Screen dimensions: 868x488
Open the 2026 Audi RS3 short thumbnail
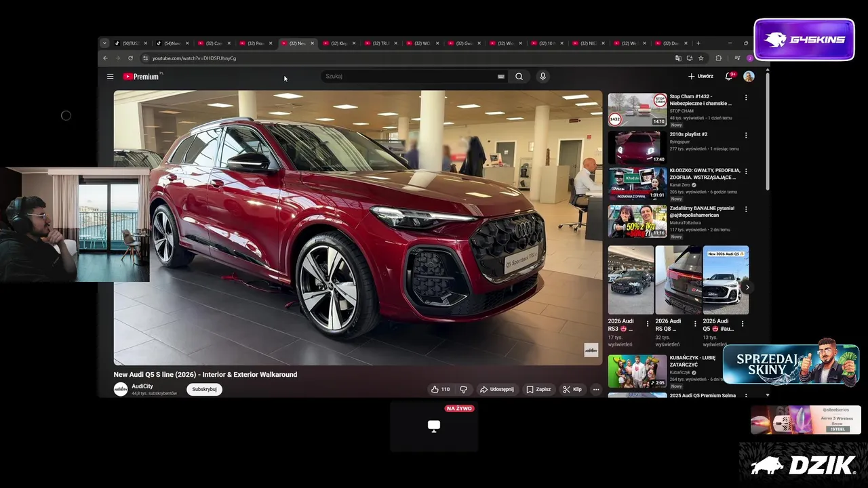point(631,280)
